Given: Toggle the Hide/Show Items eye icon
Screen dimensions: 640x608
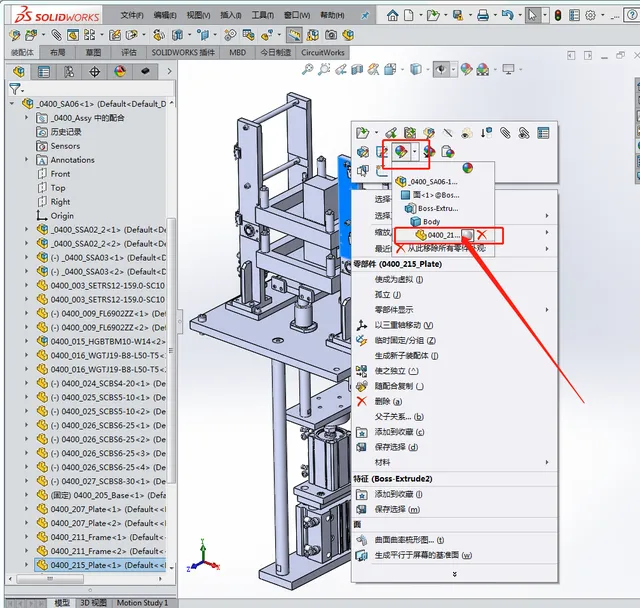Looking at the screenshot, I should point(441,69).
